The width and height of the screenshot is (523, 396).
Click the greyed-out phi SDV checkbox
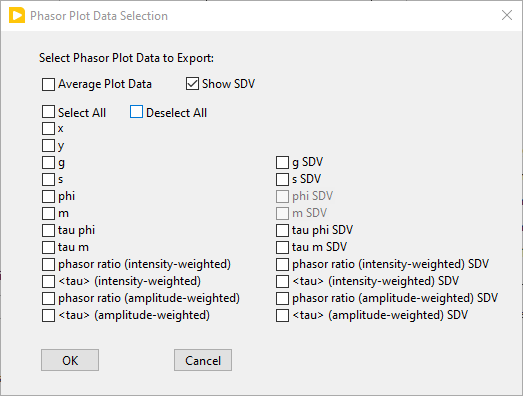click(x=283, y=196)
